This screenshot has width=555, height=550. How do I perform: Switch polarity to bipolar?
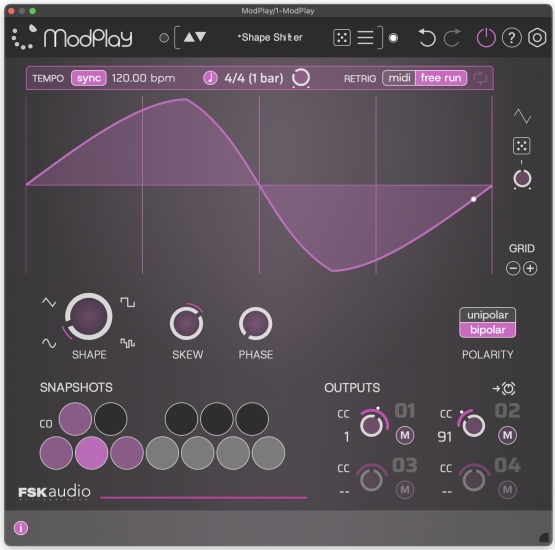pos(487,330)
